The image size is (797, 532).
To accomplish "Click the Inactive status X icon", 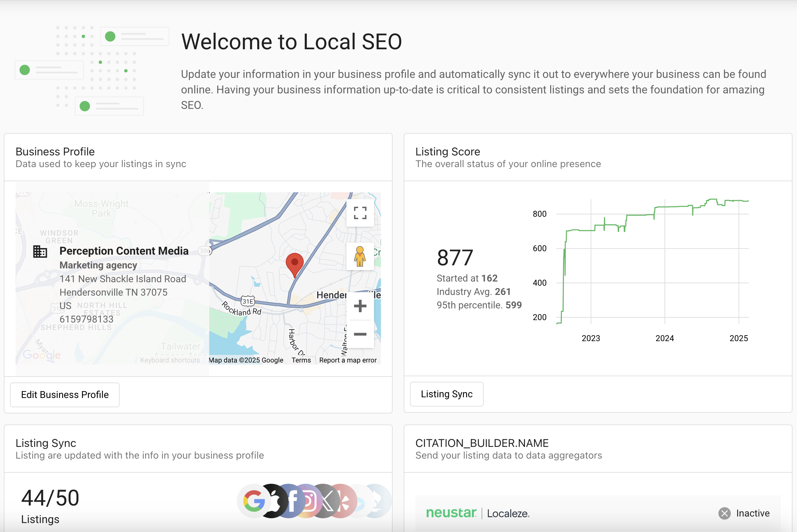I will [724, 513].
